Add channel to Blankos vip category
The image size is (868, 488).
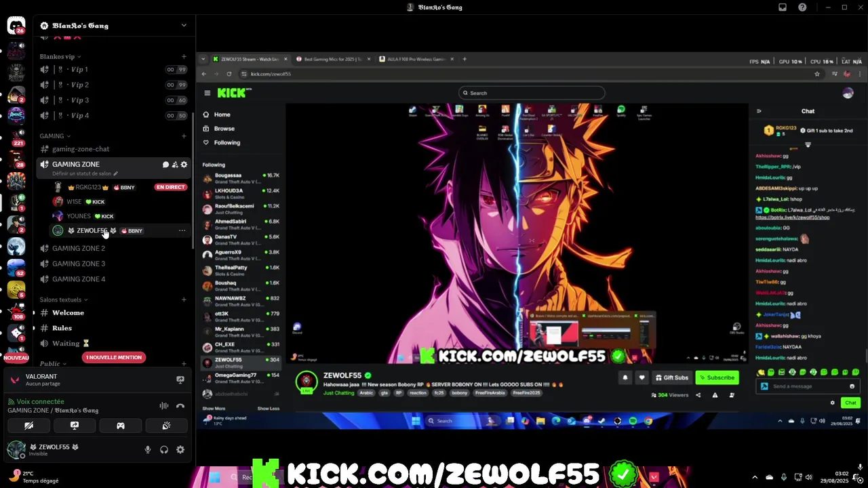[184, 56]
